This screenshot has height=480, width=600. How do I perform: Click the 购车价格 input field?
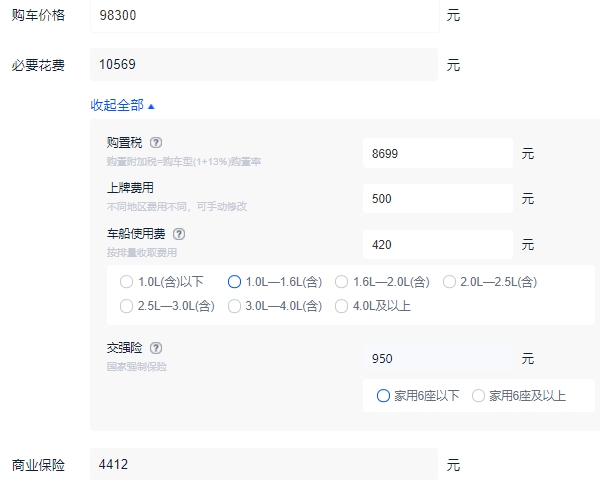pyautogui.click(x=264, y=16)
